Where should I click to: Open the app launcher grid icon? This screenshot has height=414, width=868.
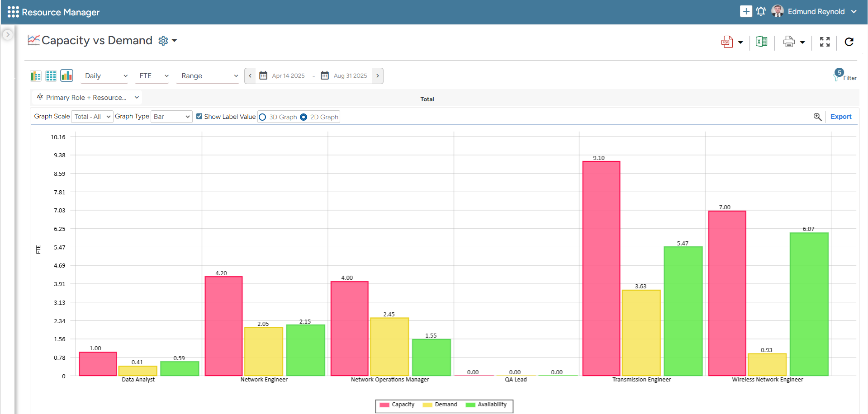pos(13,12)
